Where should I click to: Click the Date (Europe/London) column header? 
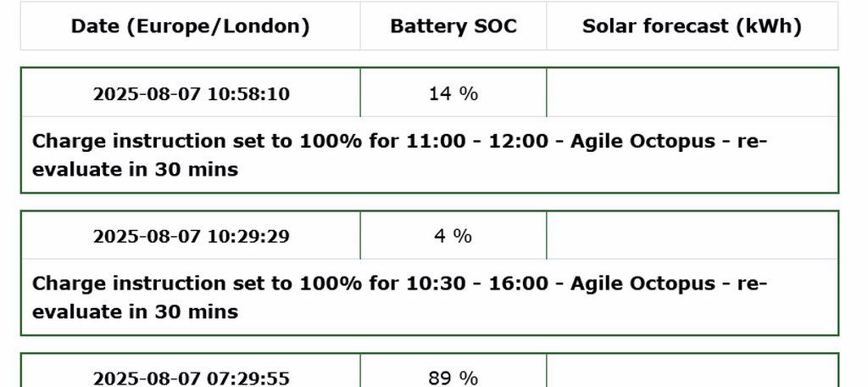click(x=190, y=26)
